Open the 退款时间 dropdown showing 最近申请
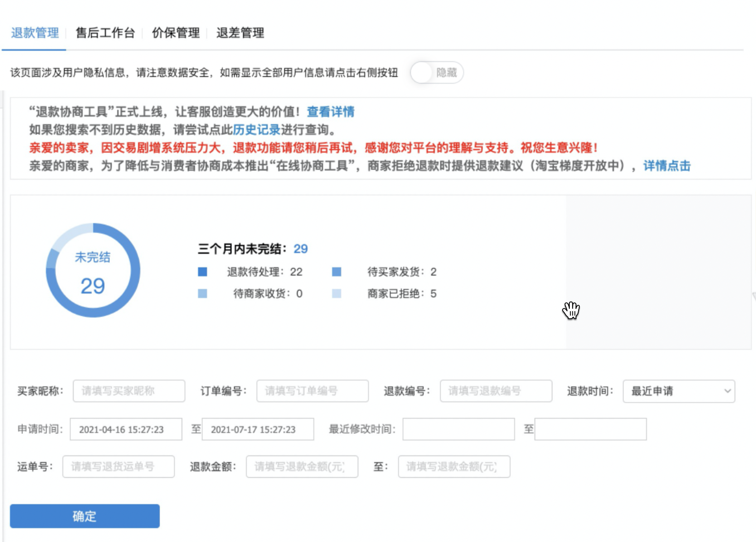 pos(679,391)
